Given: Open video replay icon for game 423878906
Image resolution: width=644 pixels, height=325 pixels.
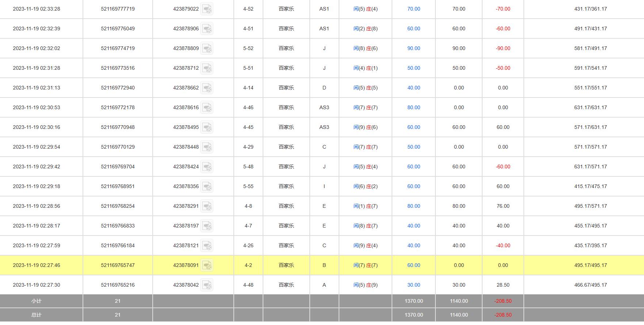Looking at the screenshot, I should coord(207,28).
